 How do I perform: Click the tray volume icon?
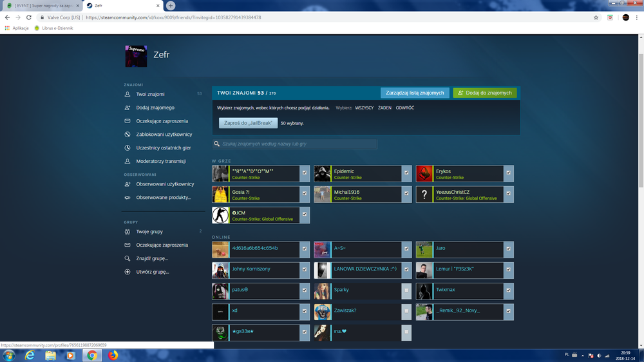coord(599,356)
